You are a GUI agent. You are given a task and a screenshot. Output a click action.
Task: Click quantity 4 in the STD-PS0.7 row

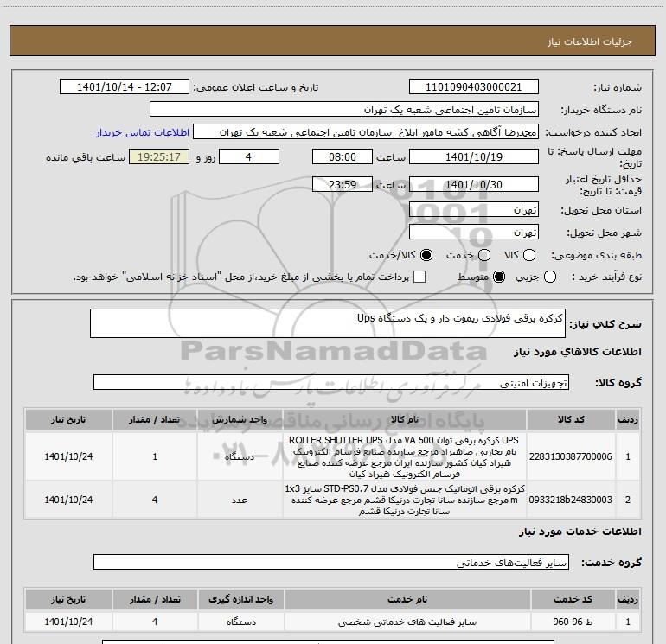[155, 500]
